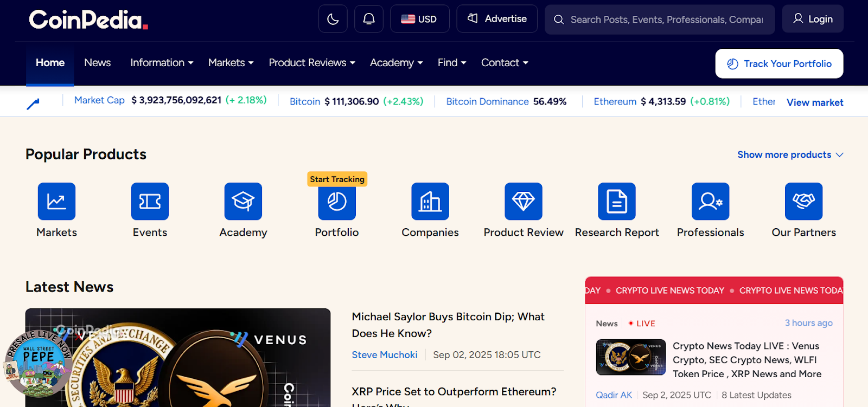The image size is (868, 407).
Task: Click the News label in live panel
Action: (607, 324)
